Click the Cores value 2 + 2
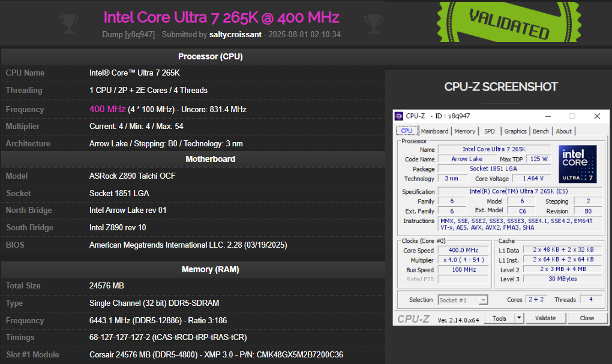The height and width of the screenshot is (364, 612). pyautogui.click(x=536, y=299)
